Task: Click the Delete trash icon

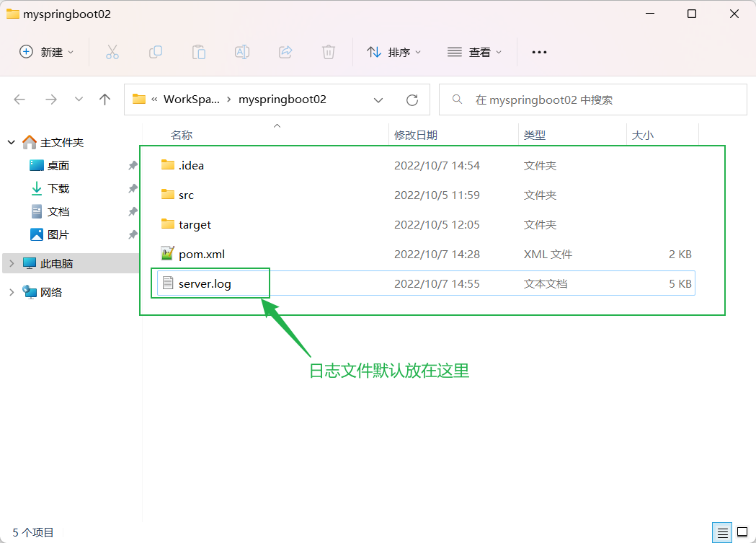Action: tap(328, 51)
